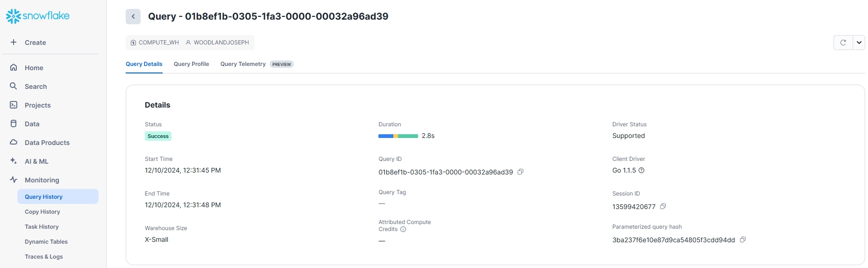Open the Query Telemetry tab
Viewport: 868px width, 268px height.
[x=243, y=64]
